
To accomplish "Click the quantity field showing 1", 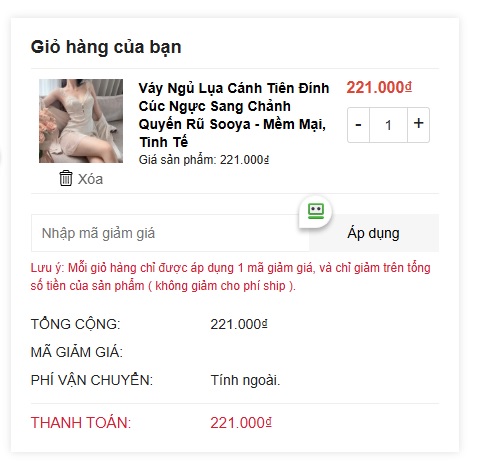I will pos(388,125).
